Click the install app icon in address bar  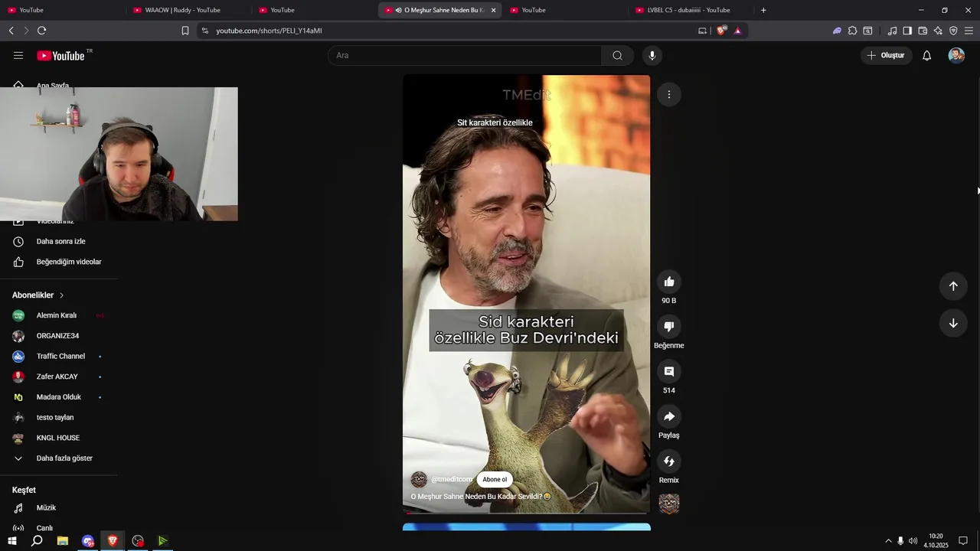[702, 31]
